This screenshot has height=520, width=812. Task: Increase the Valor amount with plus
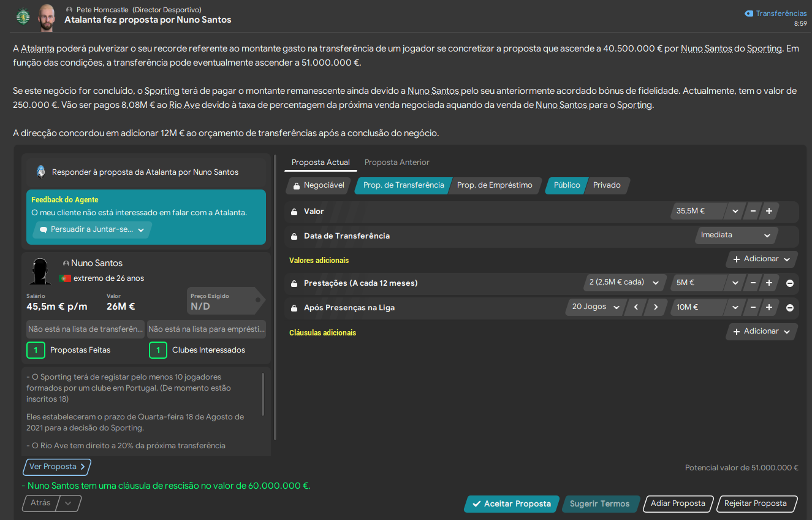[769, 212]
